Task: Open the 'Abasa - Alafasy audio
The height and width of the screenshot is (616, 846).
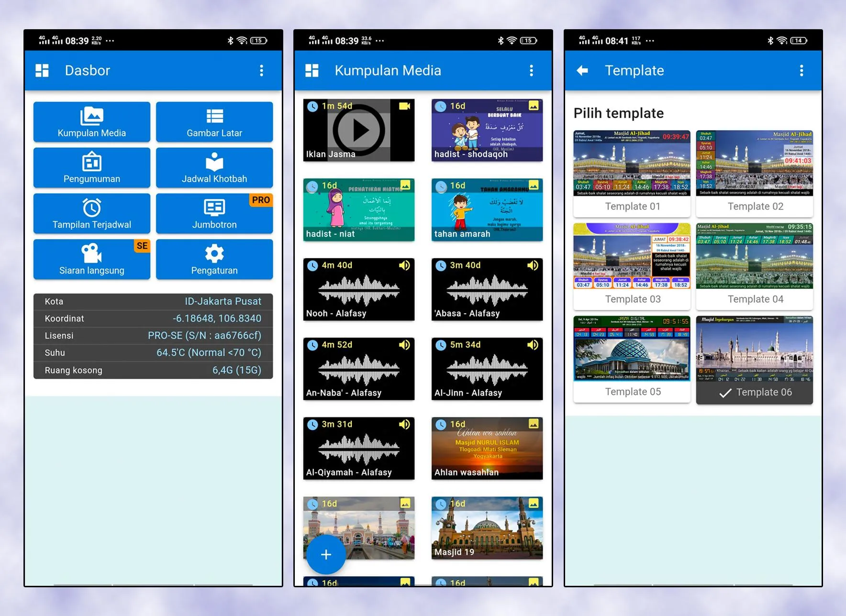Action: tap(487, 289)
